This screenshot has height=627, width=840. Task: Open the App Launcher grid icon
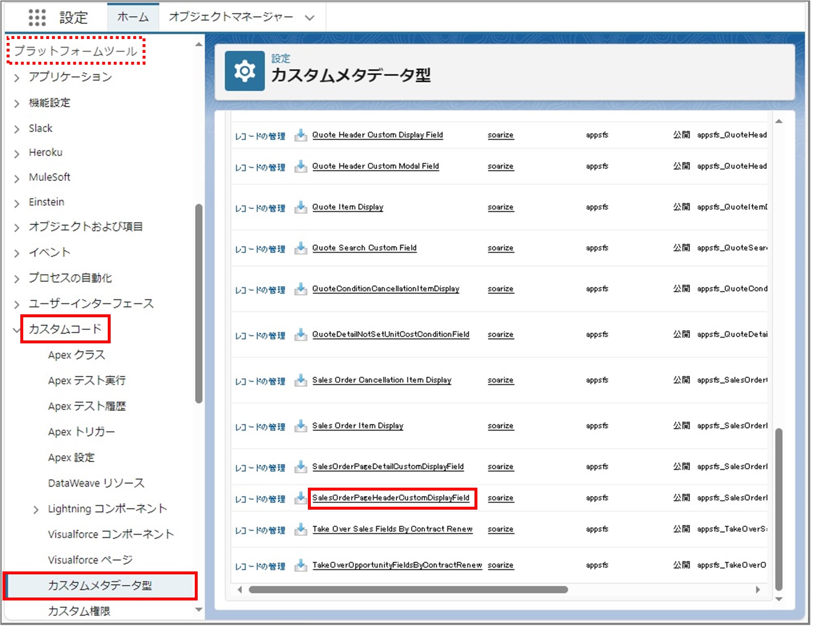tap(37, 17)
